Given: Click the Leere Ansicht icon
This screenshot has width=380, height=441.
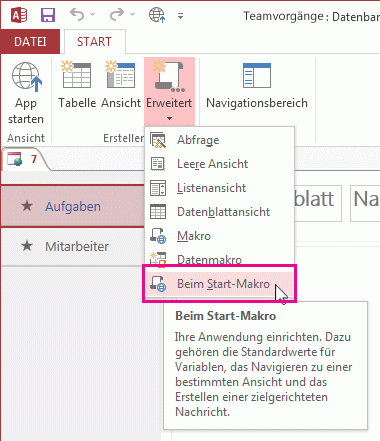Looking at the screenshot, I should [158, 164].
